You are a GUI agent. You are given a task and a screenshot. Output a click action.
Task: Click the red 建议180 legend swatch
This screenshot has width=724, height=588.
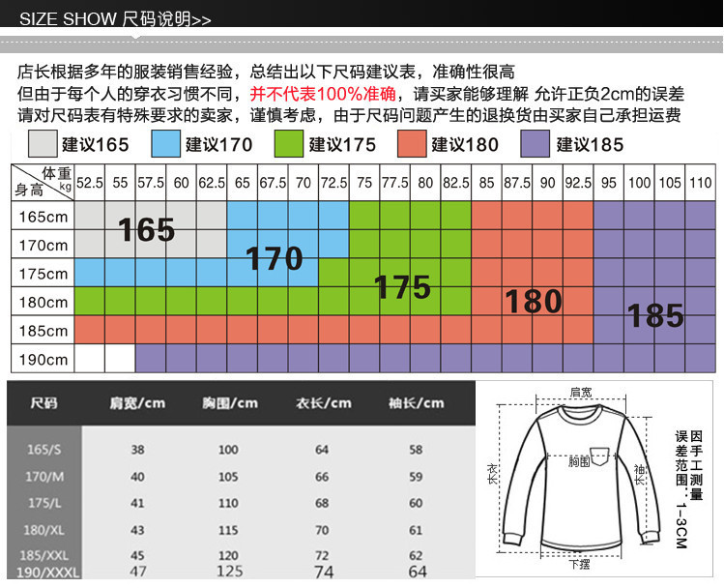click(412, 144)
